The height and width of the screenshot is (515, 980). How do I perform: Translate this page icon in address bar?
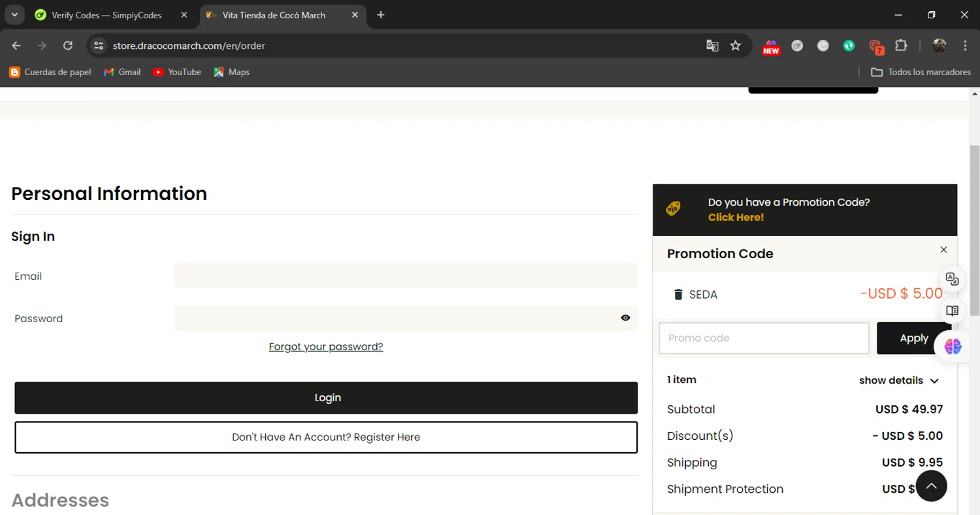click(x=713, y=46)
